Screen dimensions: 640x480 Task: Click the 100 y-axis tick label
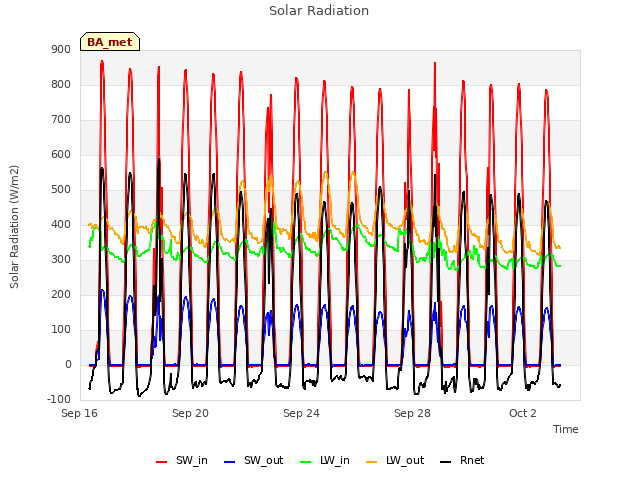[61, 329]
